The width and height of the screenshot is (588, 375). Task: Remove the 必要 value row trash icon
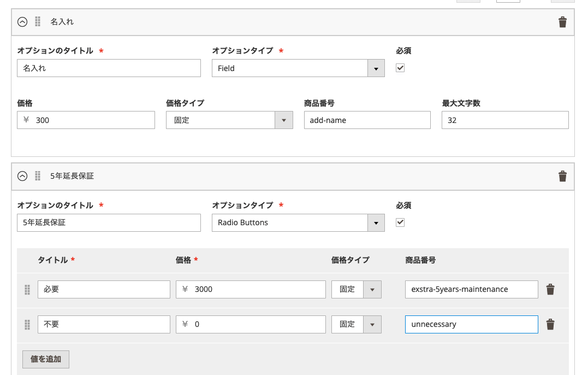tap(550, 289)
